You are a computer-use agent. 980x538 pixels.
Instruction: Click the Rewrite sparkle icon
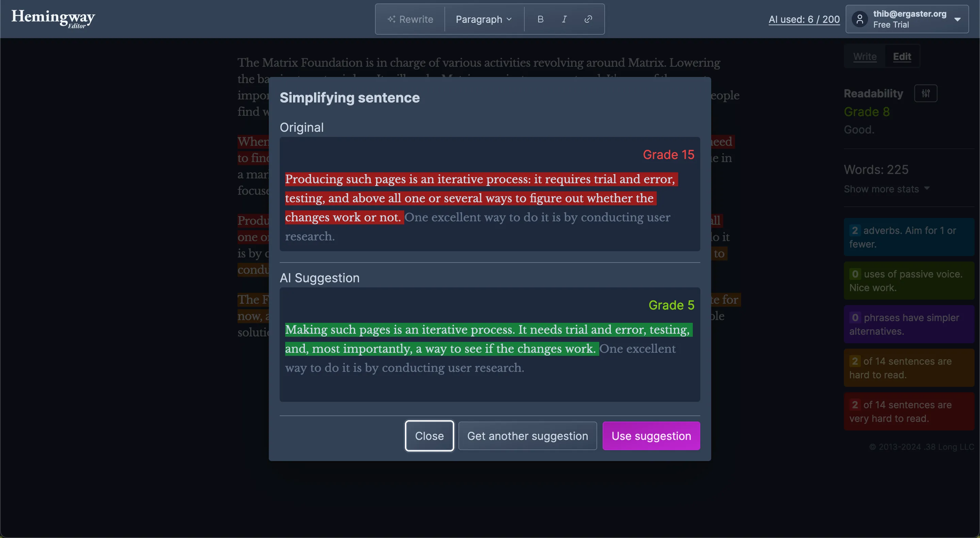(391, 19)
